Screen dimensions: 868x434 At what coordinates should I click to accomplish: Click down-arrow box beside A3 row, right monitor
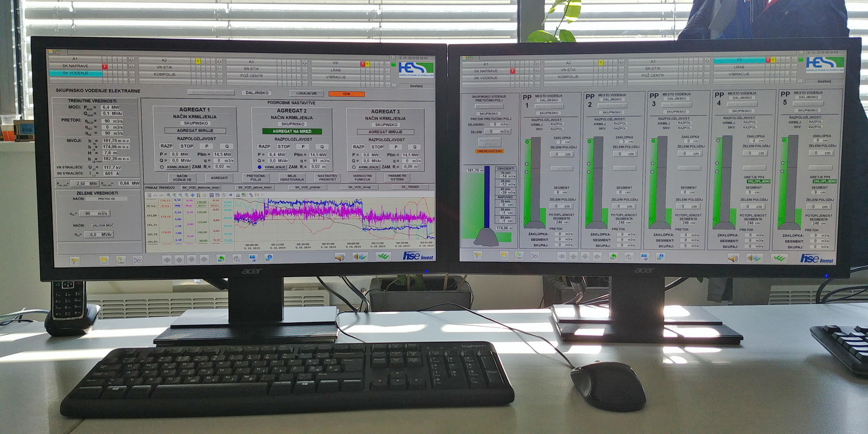pos(707,61)
